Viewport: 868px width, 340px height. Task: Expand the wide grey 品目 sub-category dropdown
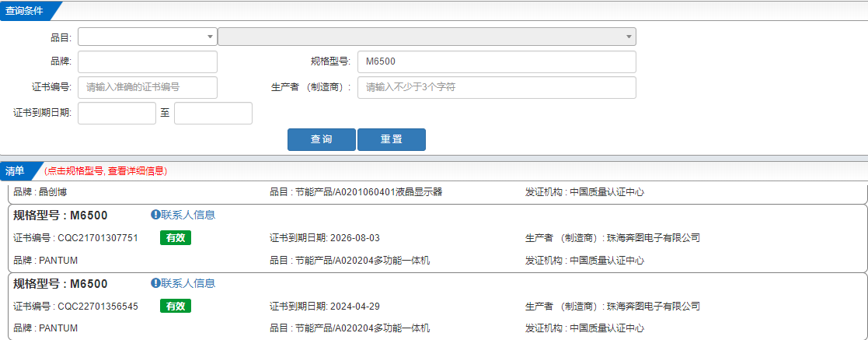point(427,37)
